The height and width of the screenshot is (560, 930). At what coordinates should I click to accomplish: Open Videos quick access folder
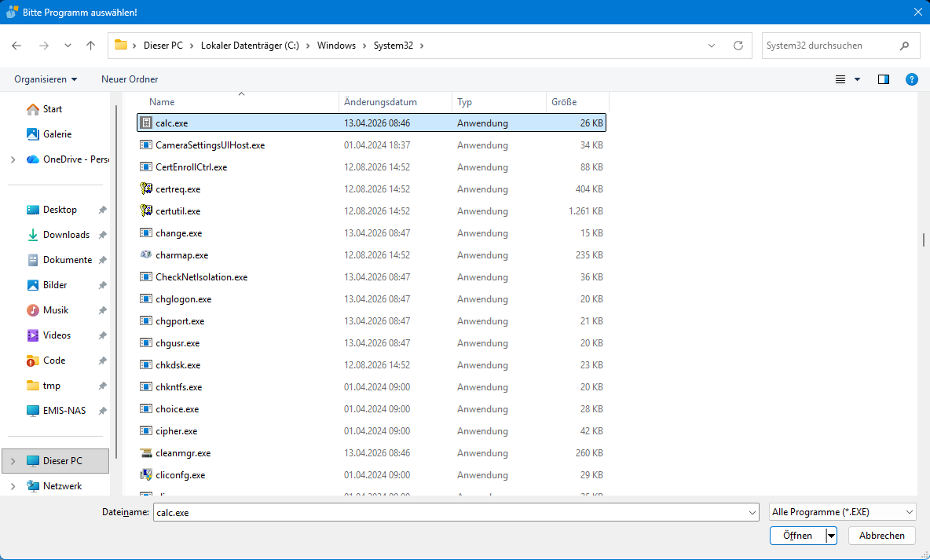click(57, 335)
